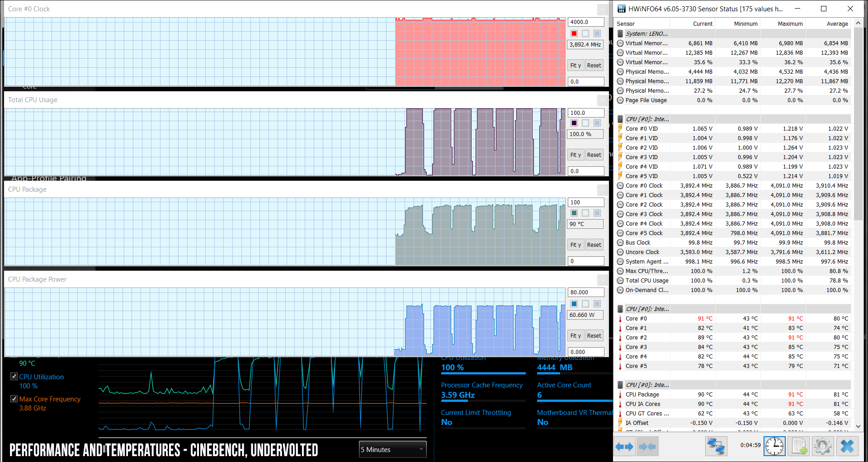Toggle the light blue square option in Total CPU Usage graph

(x=597, y=123)
